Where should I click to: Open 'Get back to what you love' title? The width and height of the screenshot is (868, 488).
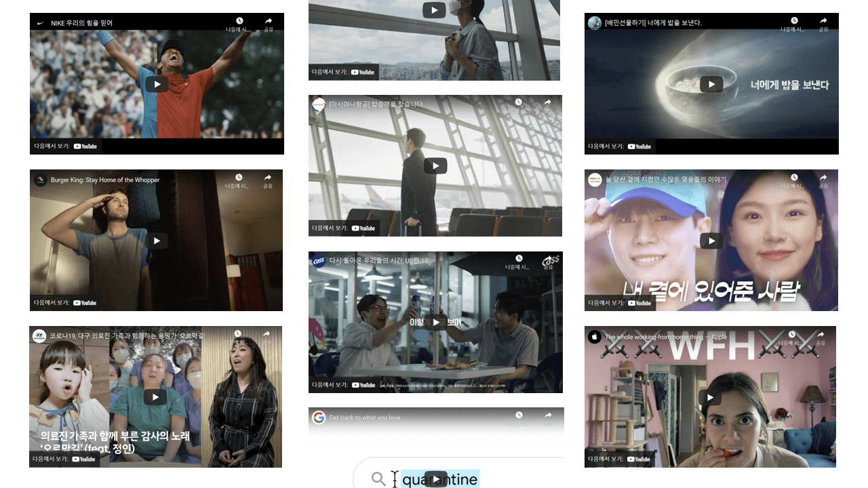click(x=365, y=418)
